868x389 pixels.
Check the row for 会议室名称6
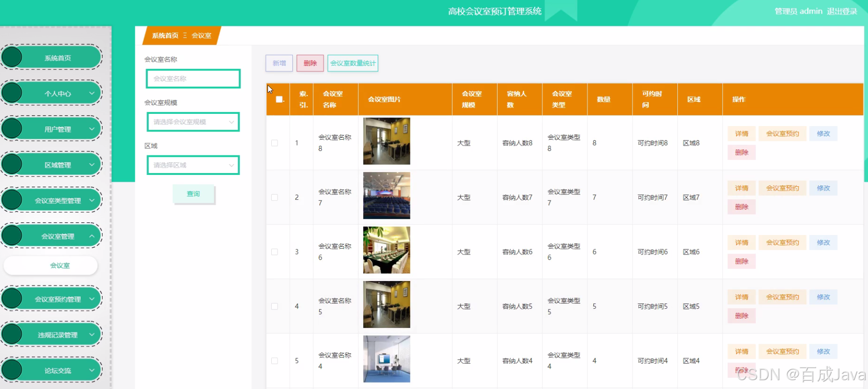pyautogui.click(x=275, y=252)
